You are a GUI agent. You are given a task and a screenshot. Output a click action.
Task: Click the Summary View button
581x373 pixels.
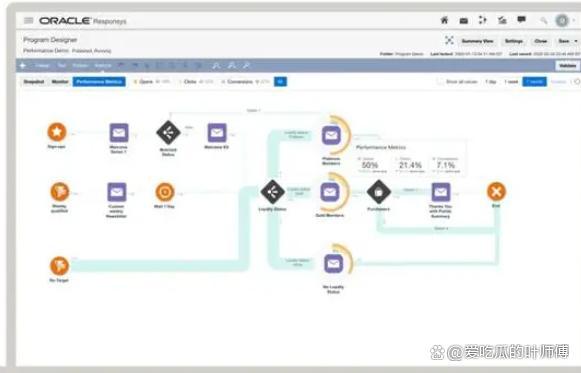477,41
